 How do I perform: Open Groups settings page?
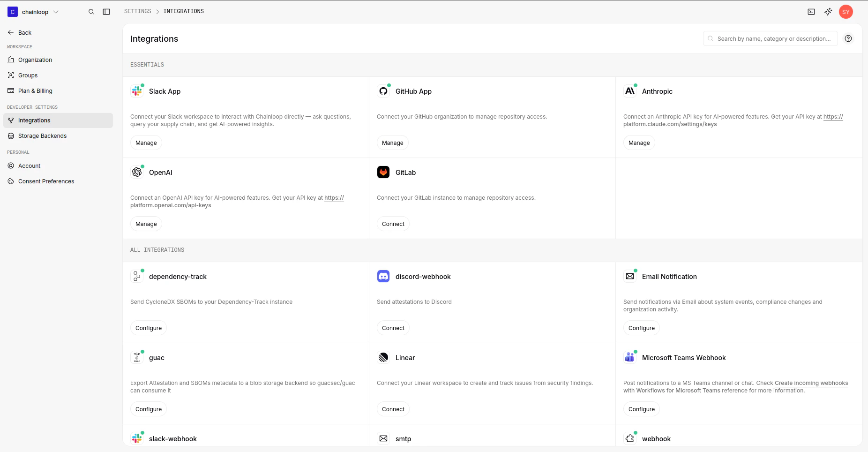(58, 75)
